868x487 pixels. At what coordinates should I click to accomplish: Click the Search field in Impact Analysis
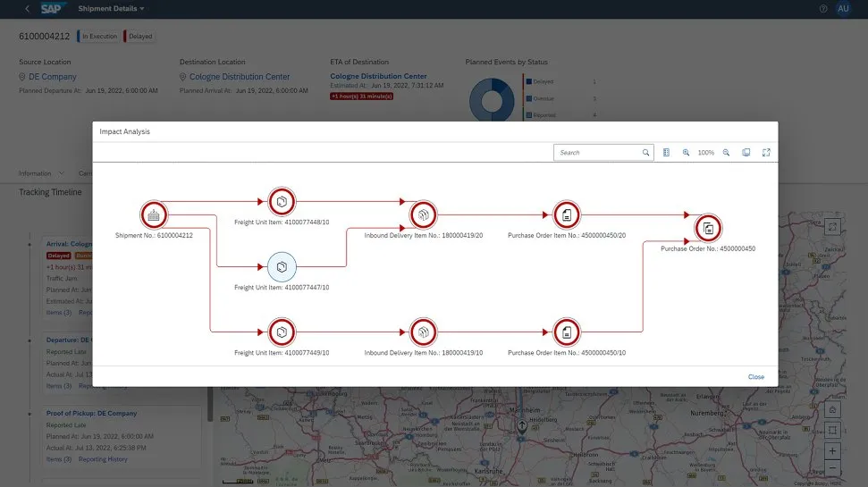[x=597, y=153]
